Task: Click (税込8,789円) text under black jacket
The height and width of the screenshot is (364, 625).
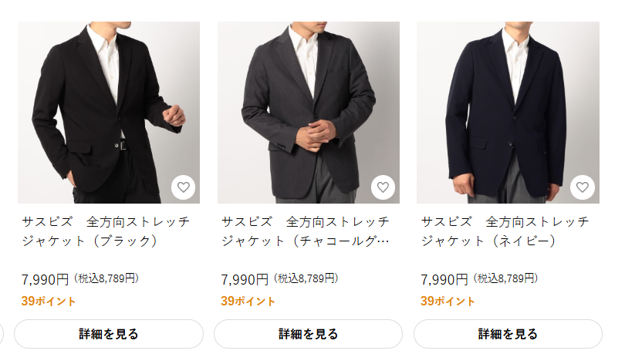Action: pos(106,278)
